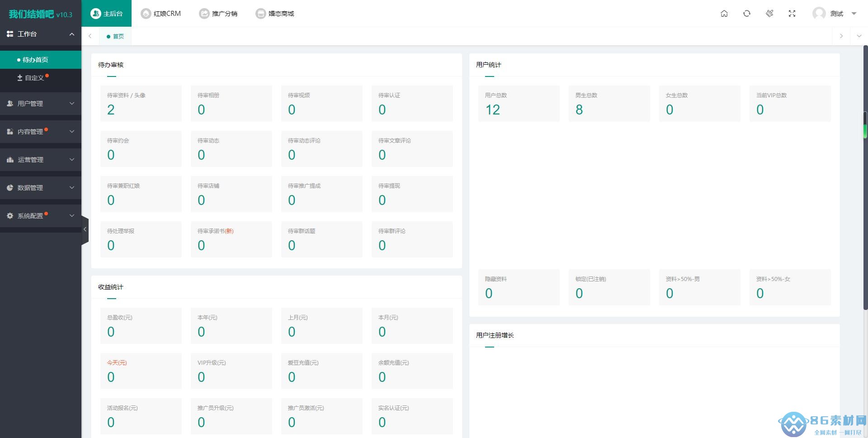The image size is (868, 438).
Task: Expand the 运营管理 menu chevron
Action: 72,160
